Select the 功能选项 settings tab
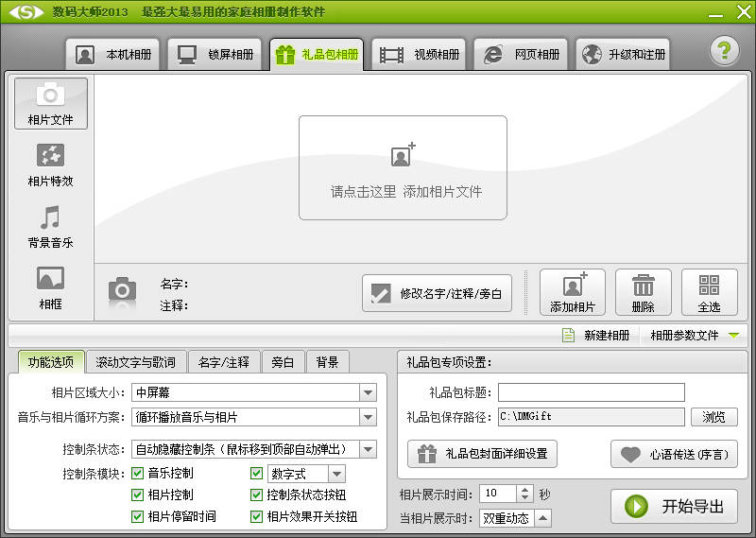This screenshot has height=538, width=756. 51,362
